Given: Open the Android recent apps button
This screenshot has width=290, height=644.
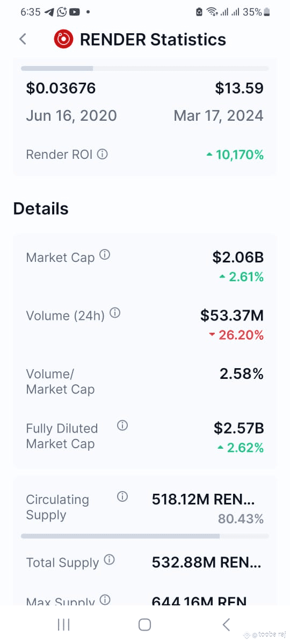Looking at the screenshot, I should pyautogui.click(x=63, y=624).
